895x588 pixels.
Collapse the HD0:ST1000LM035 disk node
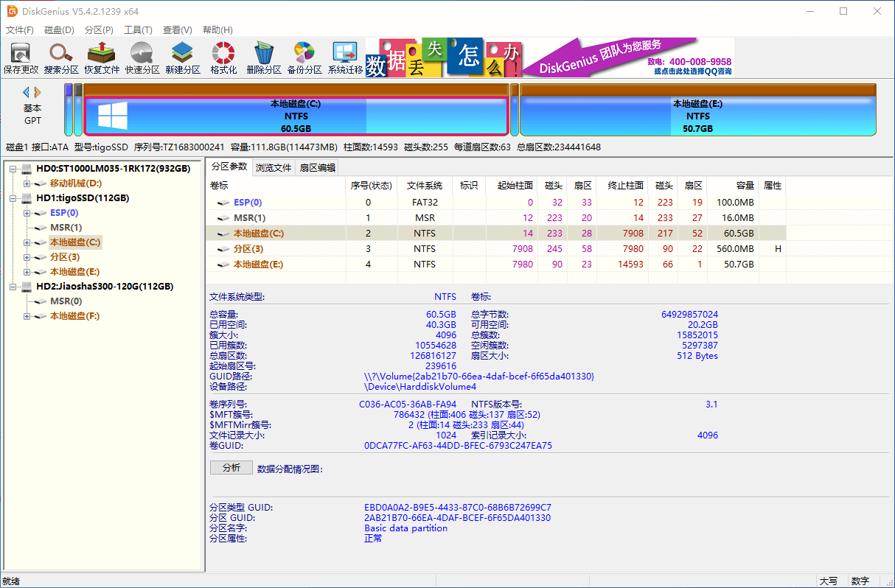(13, 169)
